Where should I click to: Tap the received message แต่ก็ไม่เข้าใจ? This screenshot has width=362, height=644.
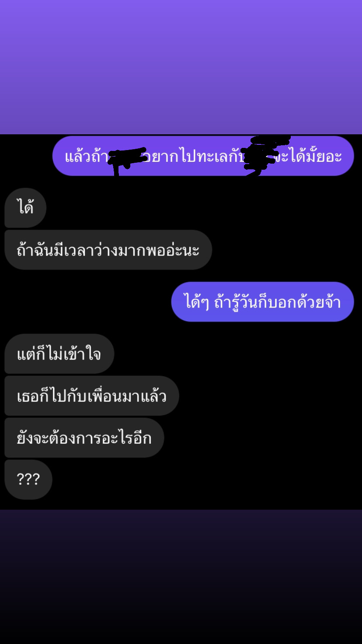(59, 353)
